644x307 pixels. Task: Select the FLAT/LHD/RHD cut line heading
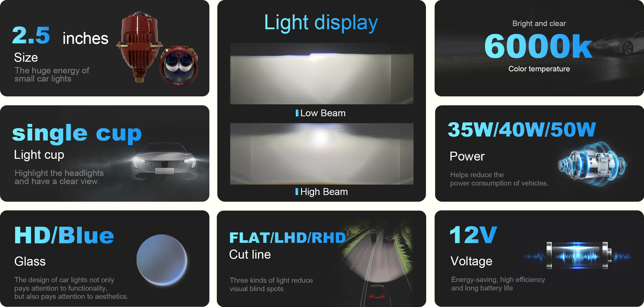pyautogui.click(x=287, y=238)
